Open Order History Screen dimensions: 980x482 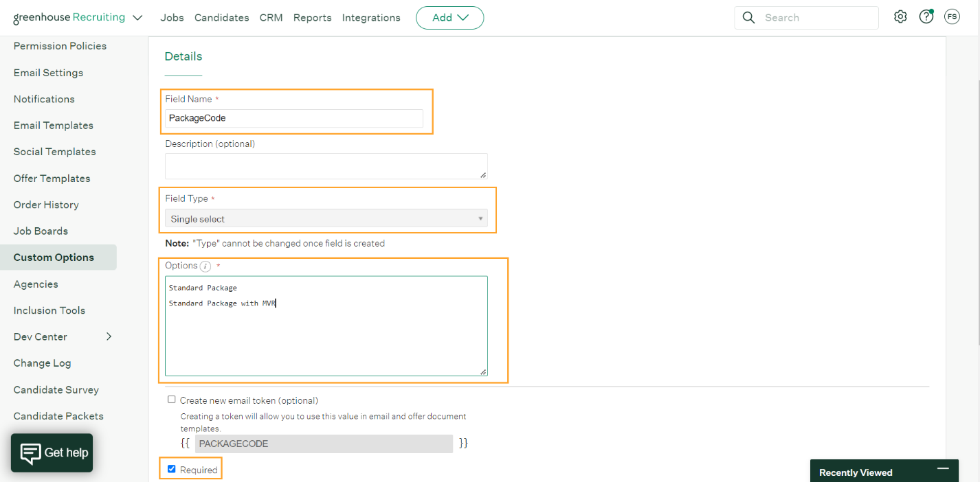coord(46,205)
